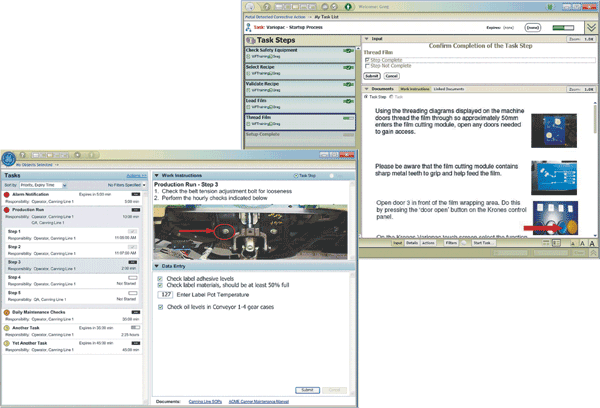This screenshot has height=408, width=600.
Task: Click yellow icon on Yet Another Task
Action: coord(7,343)
